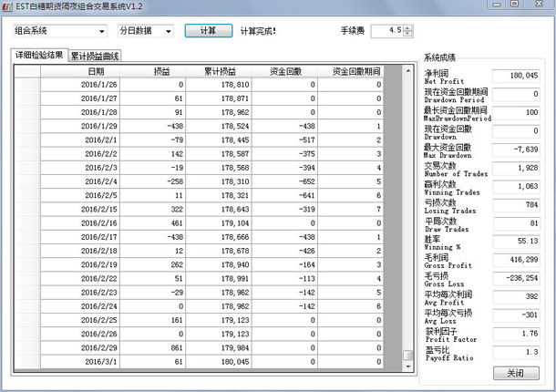Select the date cell 2016/1/26
The width and height of the screenshot is (556, 392).
[x=80, y=85]
